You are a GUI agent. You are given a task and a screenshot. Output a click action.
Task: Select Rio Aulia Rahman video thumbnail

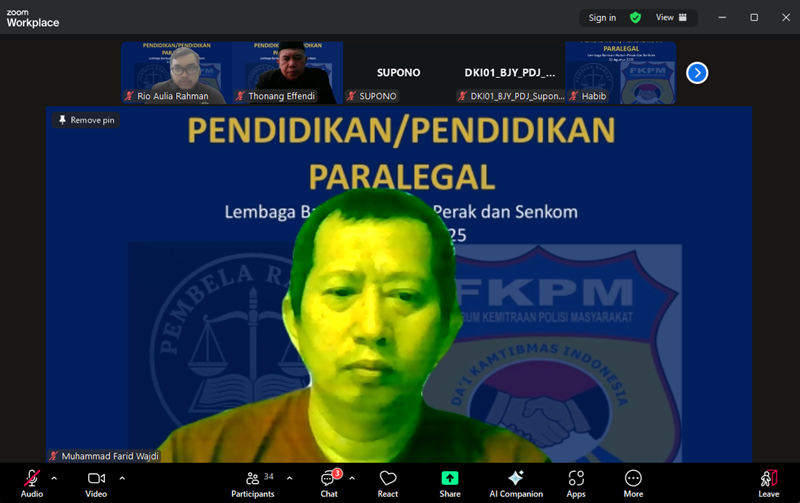click(177, 73)
